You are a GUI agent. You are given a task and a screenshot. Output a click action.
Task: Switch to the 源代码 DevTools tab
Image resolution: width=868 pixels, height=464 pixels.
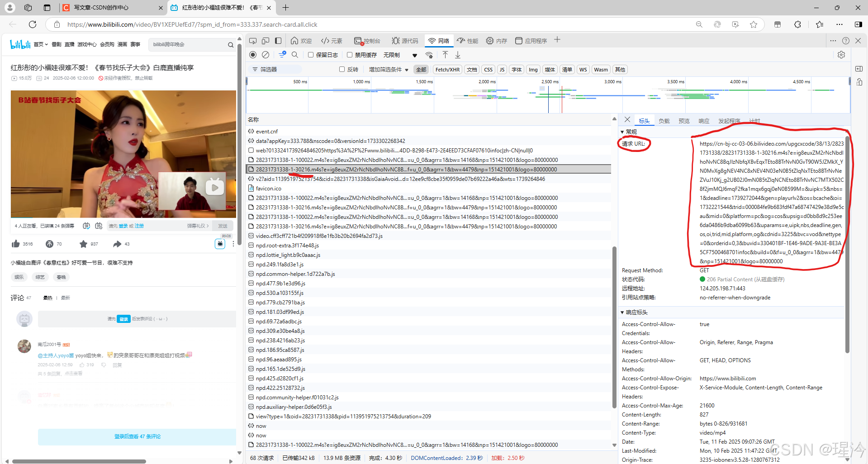pyautogui.click(x=405, y=41)
